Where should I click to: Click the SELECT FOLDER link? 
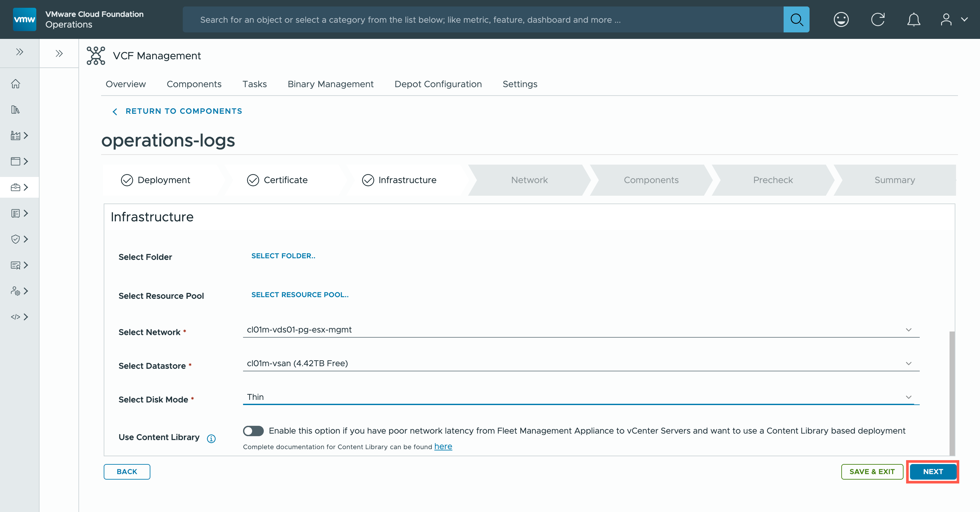283,256
